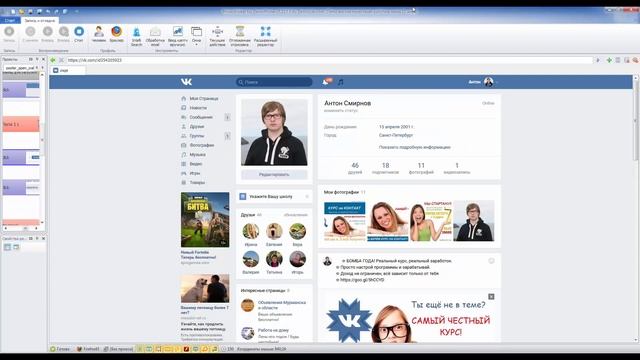
Task: Open the Обработка email tool
Action: (155, 36)
